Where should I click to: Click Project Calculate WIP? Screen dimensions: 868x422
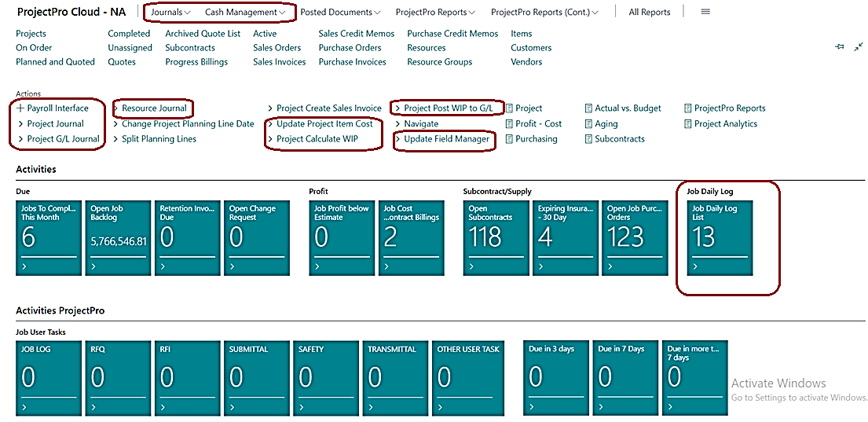(x=313, y=139)
